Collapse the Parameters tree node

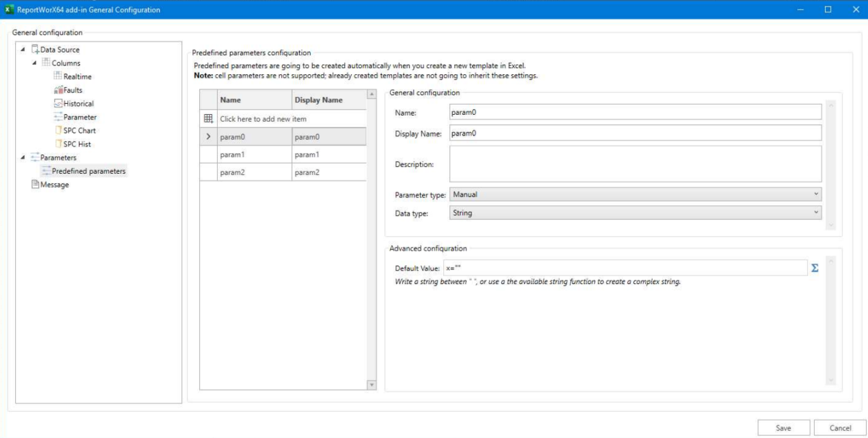(22, 157)
